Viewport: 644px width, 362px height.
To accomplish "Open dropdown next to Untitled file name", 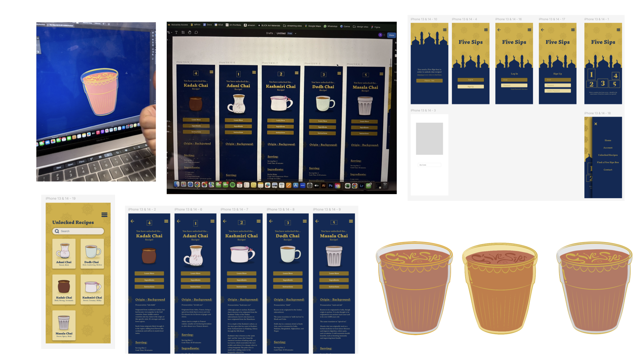I will (296, 34).
